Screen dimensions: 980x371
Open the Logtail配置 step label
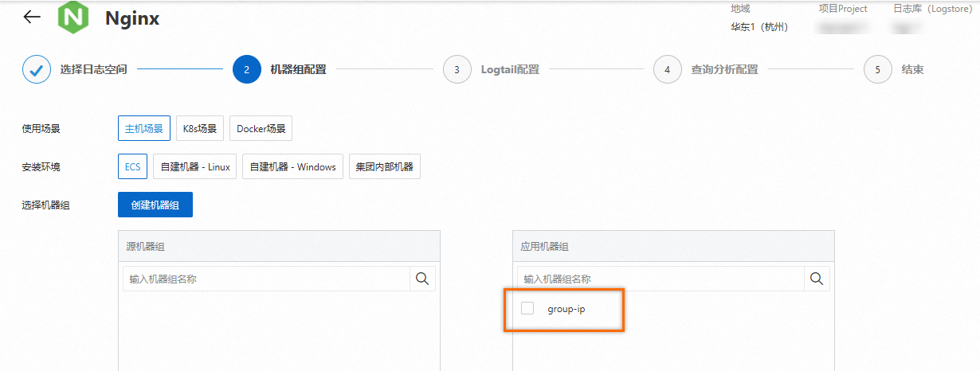(x=510, y=69)
